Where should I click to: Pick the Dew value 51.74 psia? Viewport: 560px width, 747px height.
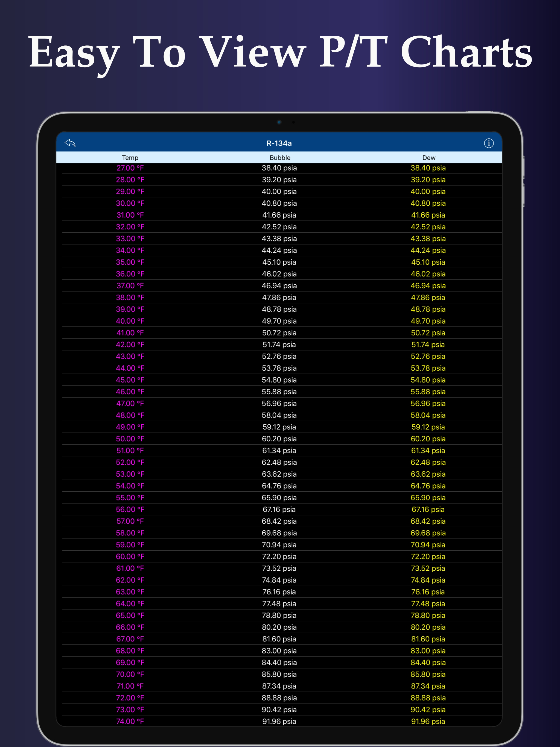(428, 345)
